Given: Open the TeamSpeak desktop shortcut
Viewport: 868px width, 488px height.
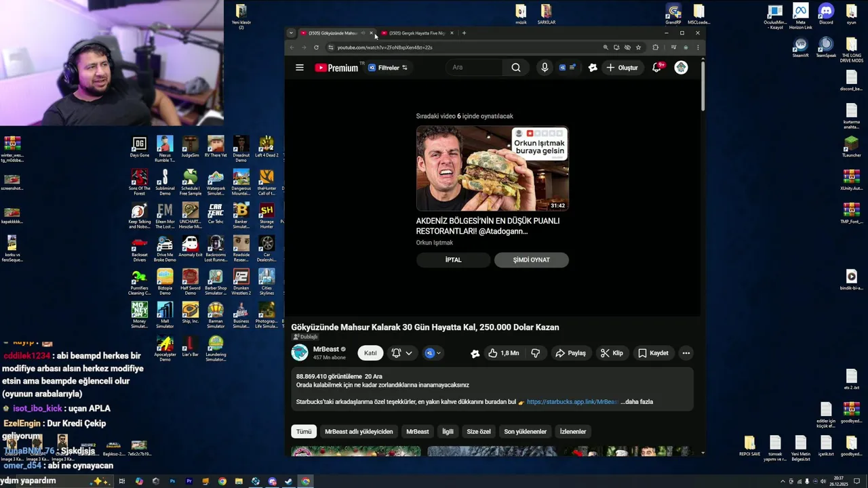Looking at the screenshot, I should click(x=826, y=48).
